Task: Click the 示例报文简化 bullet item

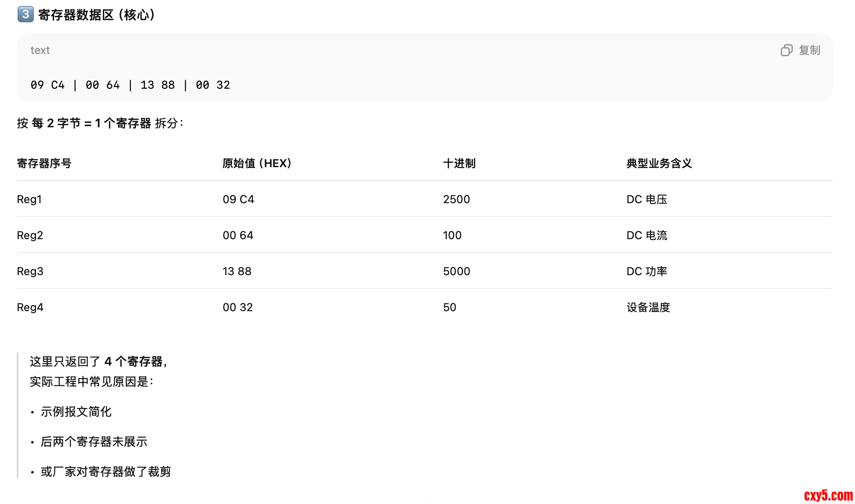Action: click(76, 412)
